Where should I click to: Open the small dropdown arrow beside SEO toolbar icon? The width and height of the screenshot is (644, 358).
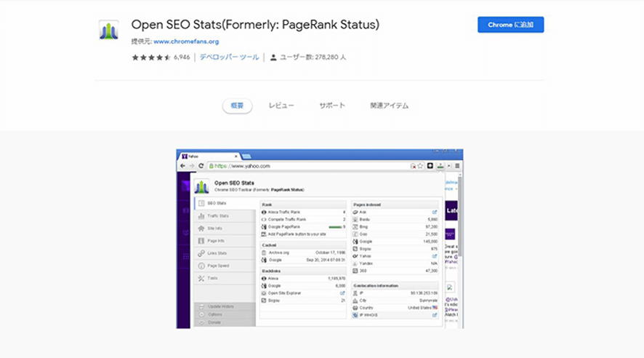[x=448, y=166]
